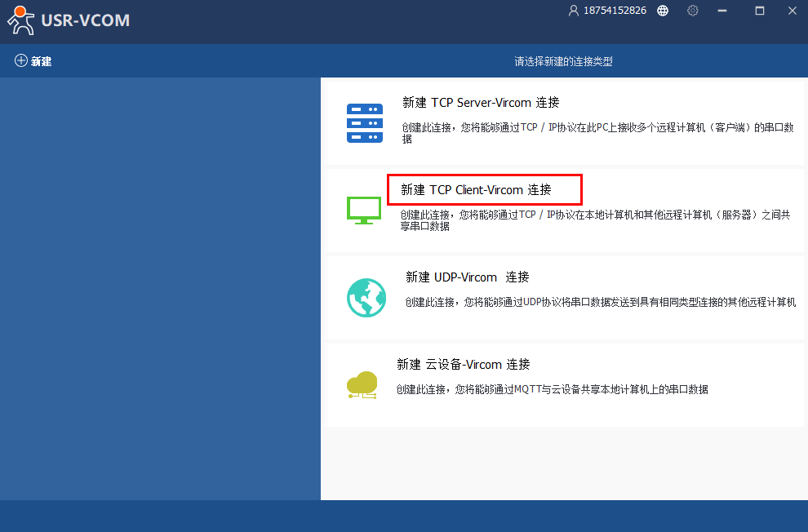Screen dimensions: 808x532
Task: Select the yellow cloud device icon
Action: click(362, 384)
